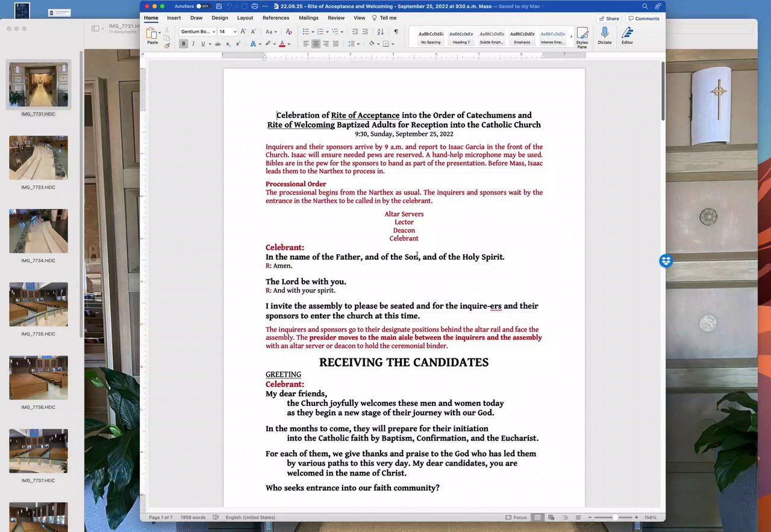The width and height of the screenshot is (771, 532).
Task: Toggle Italic formatting
Action: 193,44
